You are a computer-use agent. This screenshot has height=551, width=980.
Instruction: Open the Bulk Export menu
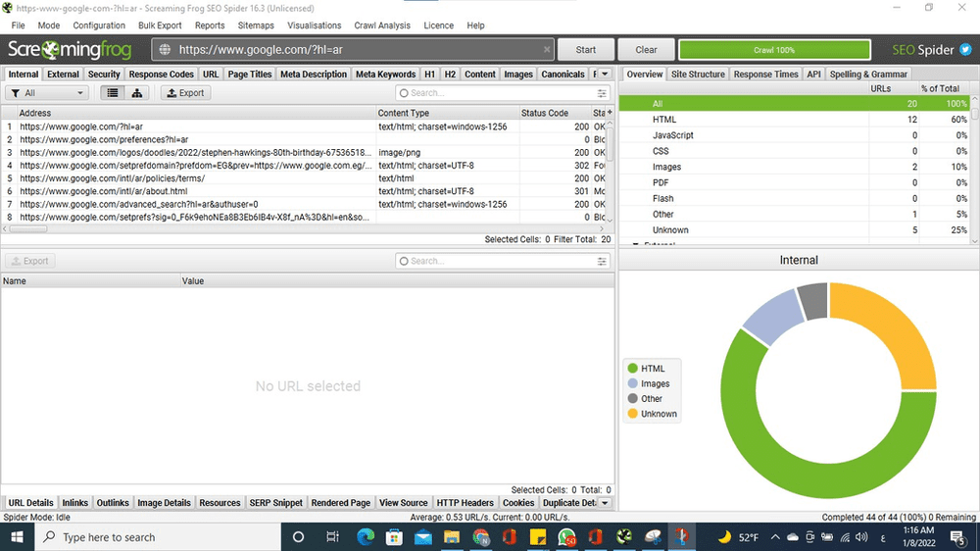[x=160, y=25]
